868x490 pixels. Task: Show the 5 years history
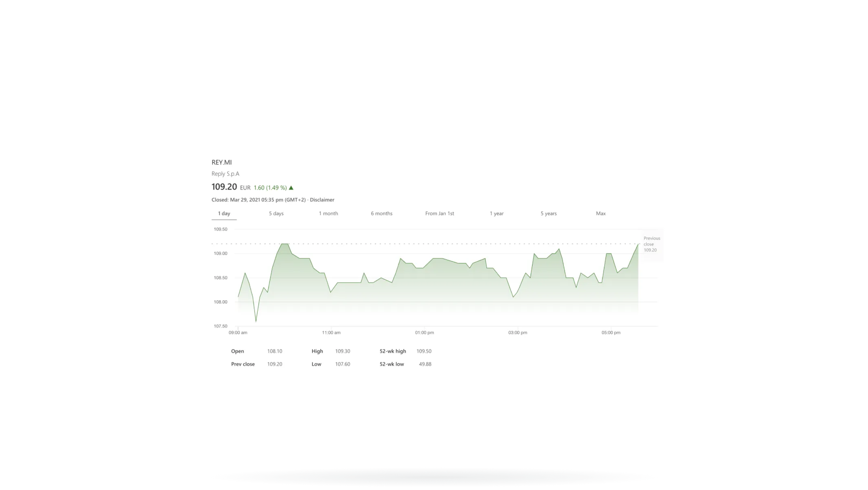click(x=549, y=213)
